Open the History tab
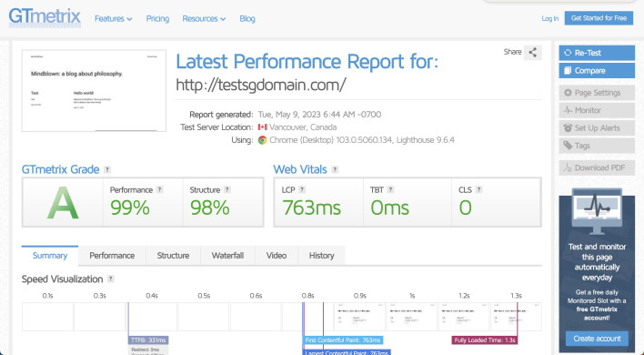 point(322,256)
